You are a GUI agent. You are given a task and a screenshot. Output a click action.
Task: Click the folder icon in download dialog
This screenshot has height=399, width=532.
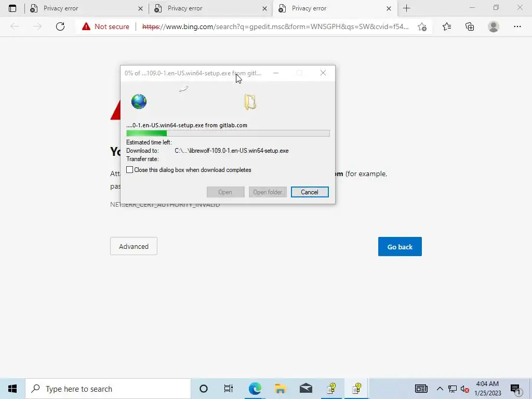(x=250, y=102)
